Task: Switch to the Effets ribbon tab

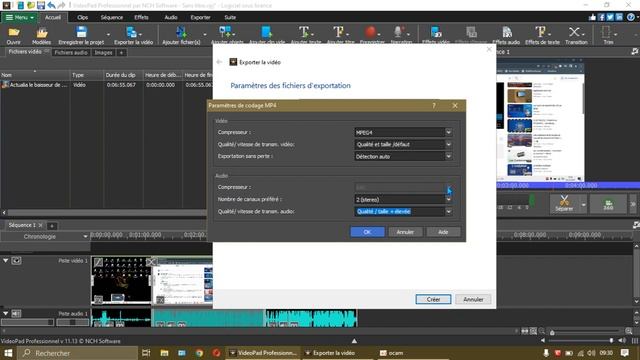Action: 141,17
